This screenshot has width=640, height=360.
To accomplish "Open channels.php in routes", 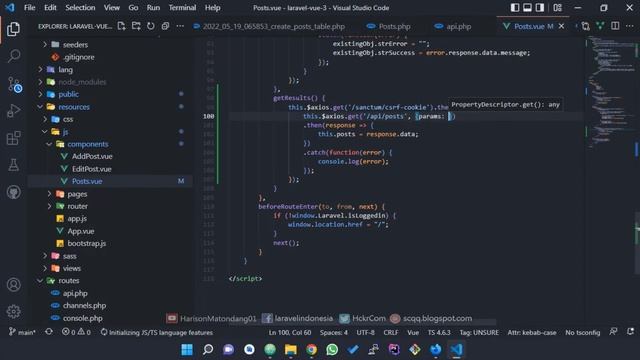I will [x=84, y=306].
